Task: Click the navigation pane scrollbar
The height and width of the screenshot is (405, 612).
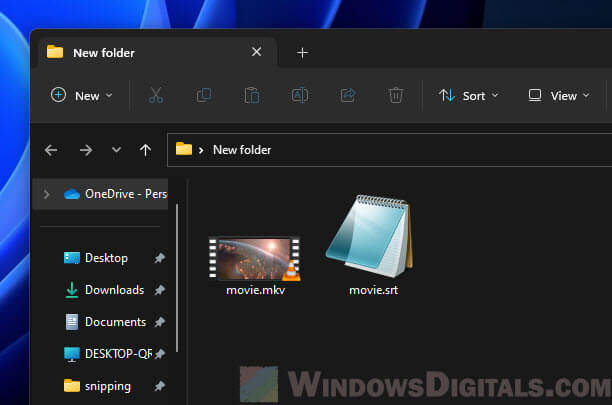Action: click(177, 278)
